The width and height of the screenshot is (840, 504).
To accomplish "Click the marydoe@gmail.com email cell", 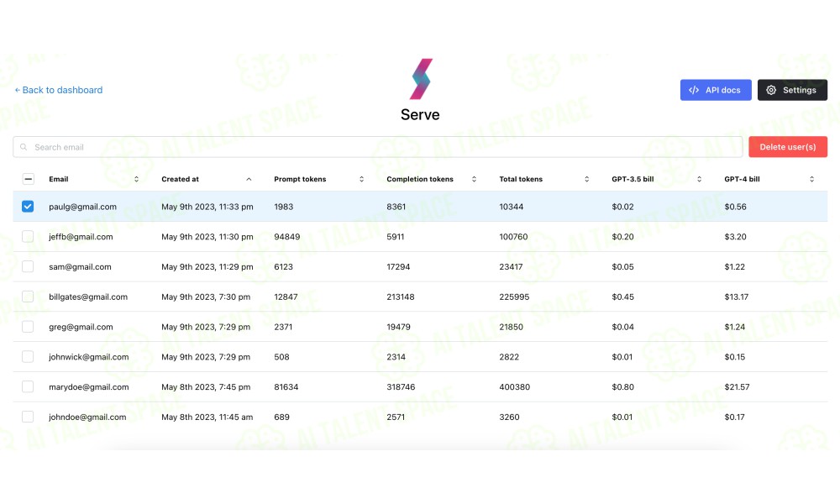I will click(88, 386).
